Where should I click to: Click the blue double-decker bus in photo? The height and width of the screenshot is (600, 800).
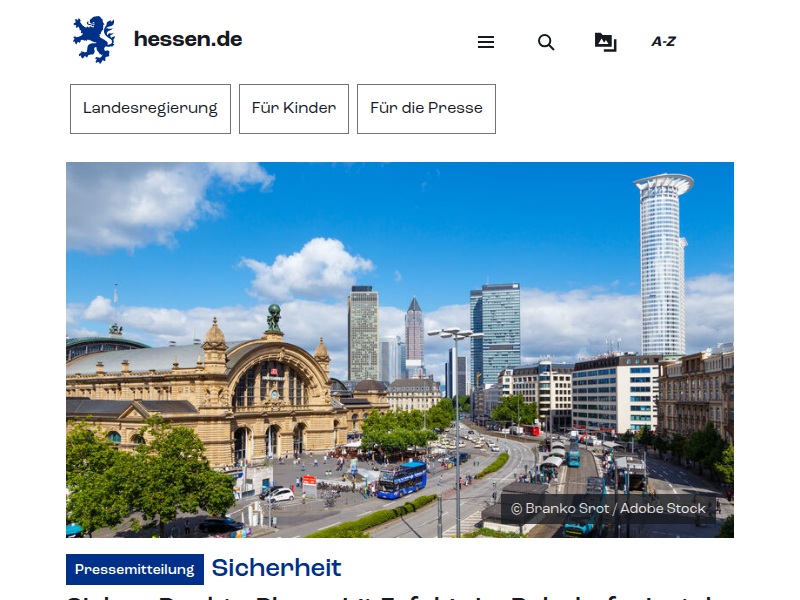tap(402, 480)
